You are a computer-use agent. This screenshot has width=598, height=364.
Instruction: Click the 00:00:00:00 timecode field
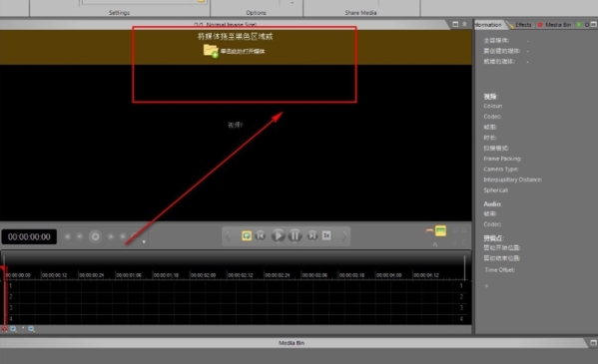click(x=29, y=236)
